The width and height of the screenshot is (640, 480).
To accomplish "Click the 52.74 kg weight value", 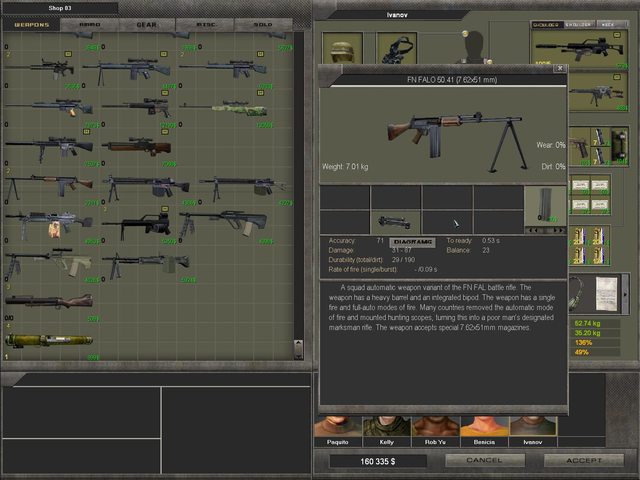I will click(587, 323).
